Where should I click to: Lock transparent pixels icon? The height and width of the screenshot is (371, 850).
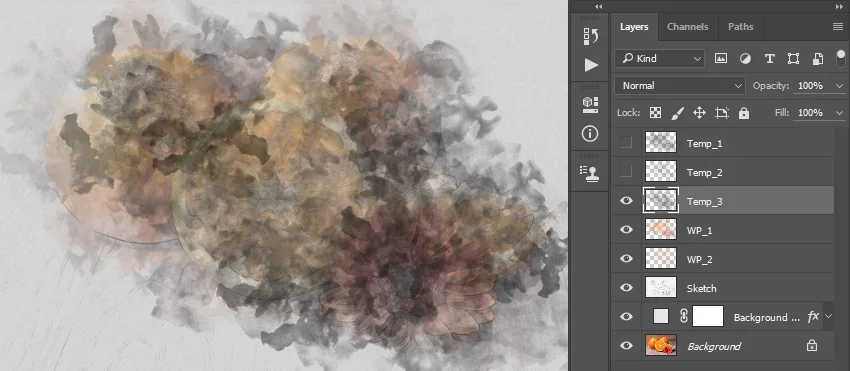(655, 113)
